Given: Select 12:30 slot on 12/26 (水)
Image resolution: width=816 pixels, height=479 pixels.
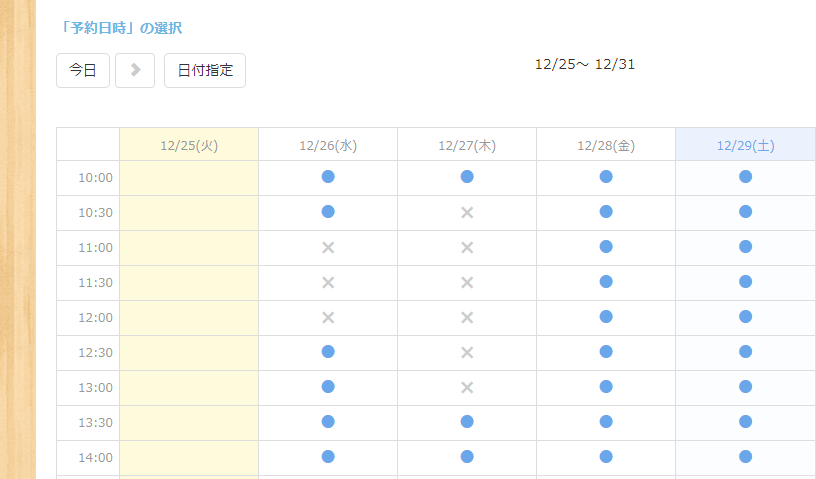Looking at the screenshot, I should 328,352.
